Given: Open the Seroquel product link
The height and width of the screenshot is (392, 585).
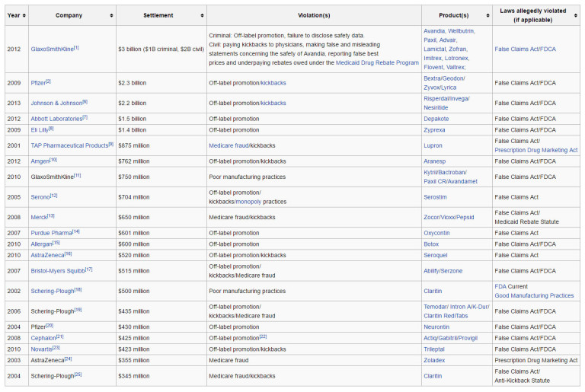Looking at the screenshot, I should coord(436,255).
